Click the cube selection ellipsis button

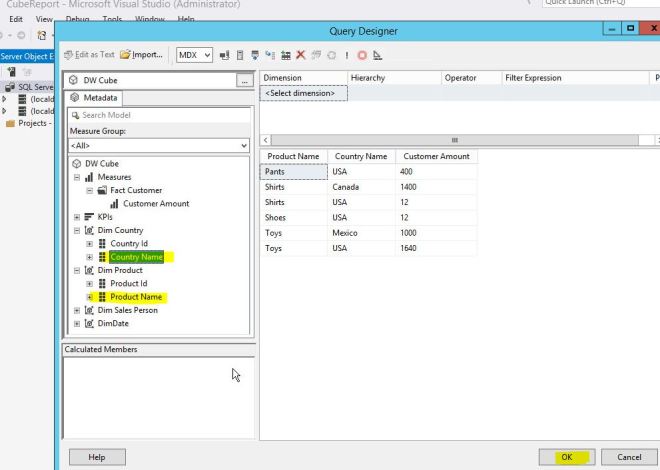[x=244, y=80]
